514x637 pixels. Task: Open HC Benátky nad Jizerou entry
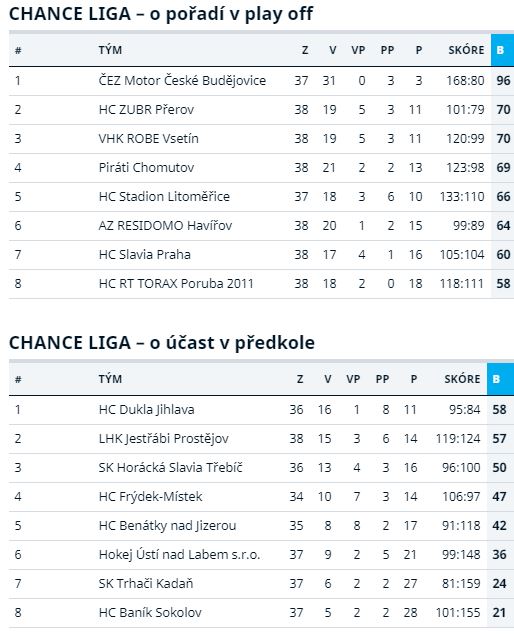(x=167, y=526)
